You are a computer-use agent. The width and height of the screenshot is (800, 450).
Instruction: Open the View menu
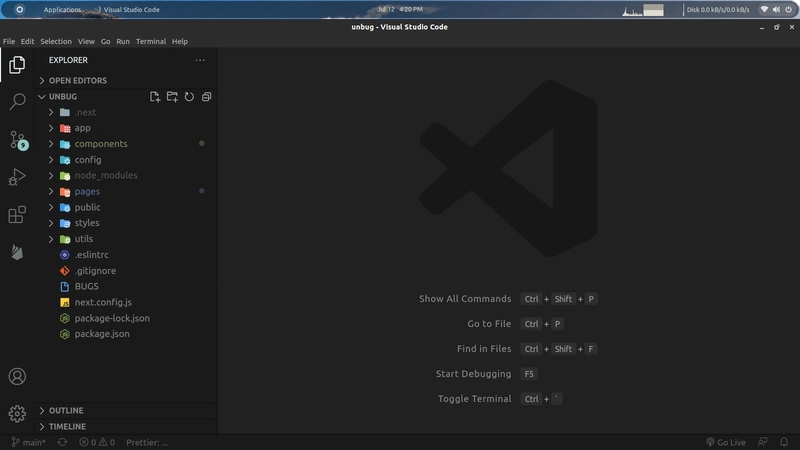(x=86, y=41)
